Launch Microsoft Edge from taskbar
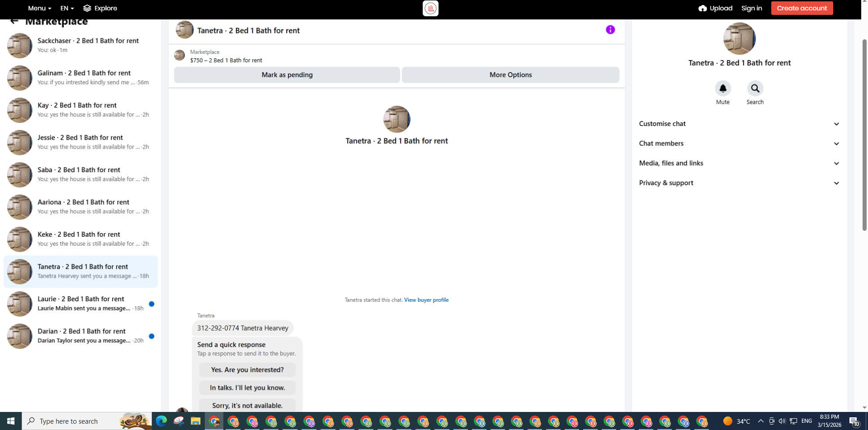This screenshot has height=430, width=868. (161, 421)
